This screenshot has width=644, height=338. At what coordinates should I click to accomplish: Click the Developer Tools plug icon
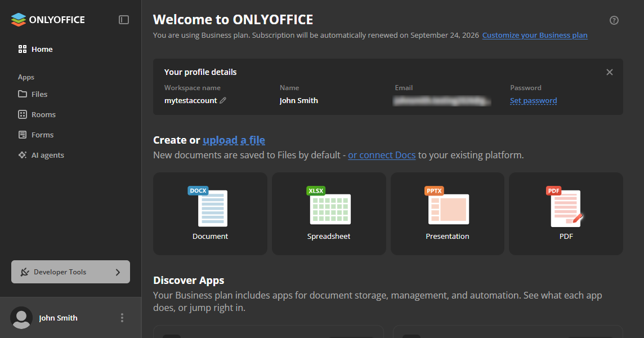coord(25,272)
